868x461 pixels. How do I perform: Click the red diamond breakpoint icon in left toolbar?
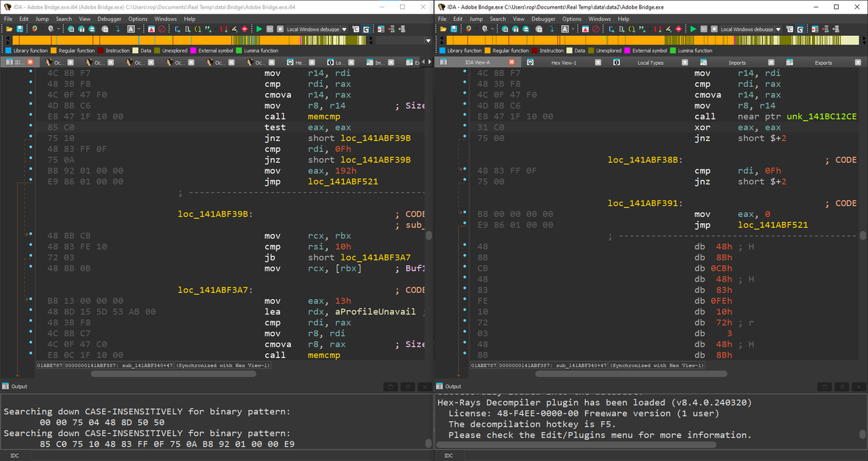pyautogui.click(x=245, y=29)
